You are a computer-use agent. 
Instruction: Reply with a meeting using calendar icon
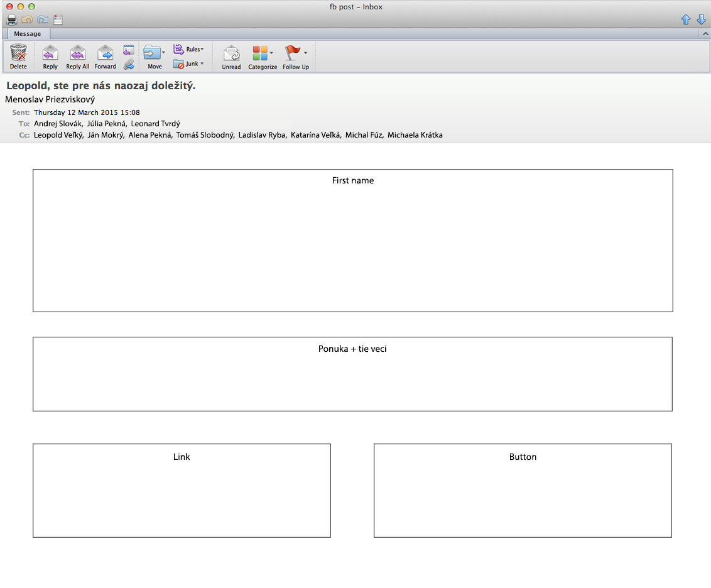(x=129, y=50)
